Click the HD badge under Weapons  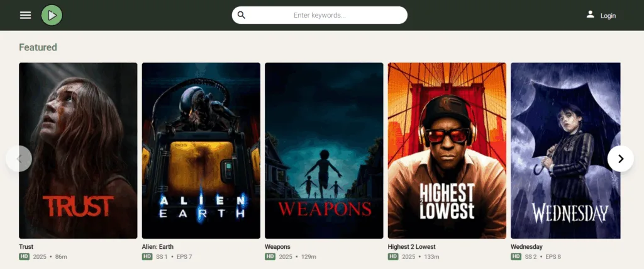coord(270,257)
